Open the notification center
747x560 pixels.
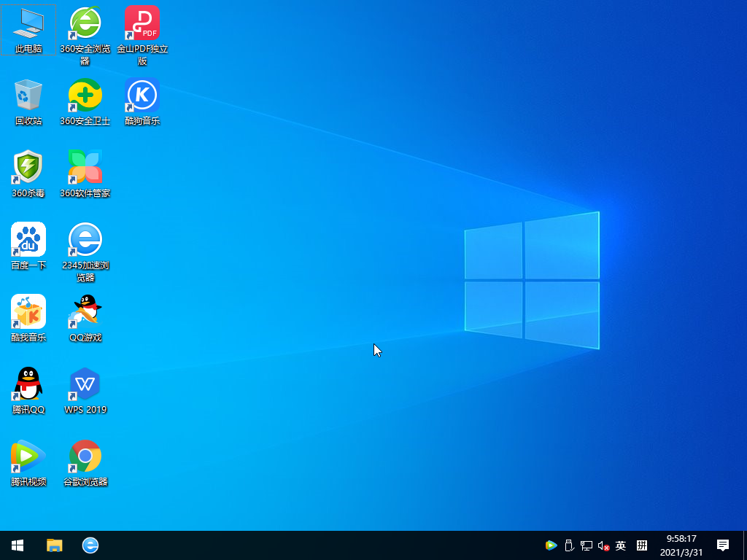pyautogui.click(x=724, y=545)
